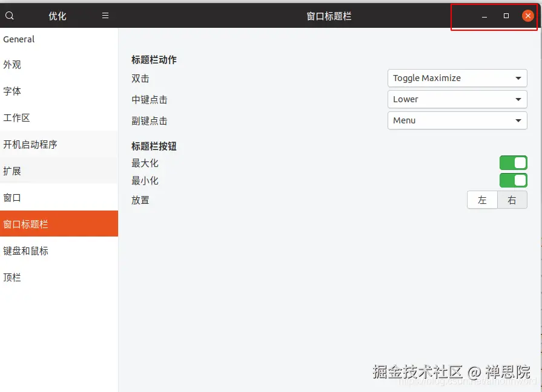
Task: Open the hamburger menu icon
Action: pyautogui.click(x=104, y=16)
